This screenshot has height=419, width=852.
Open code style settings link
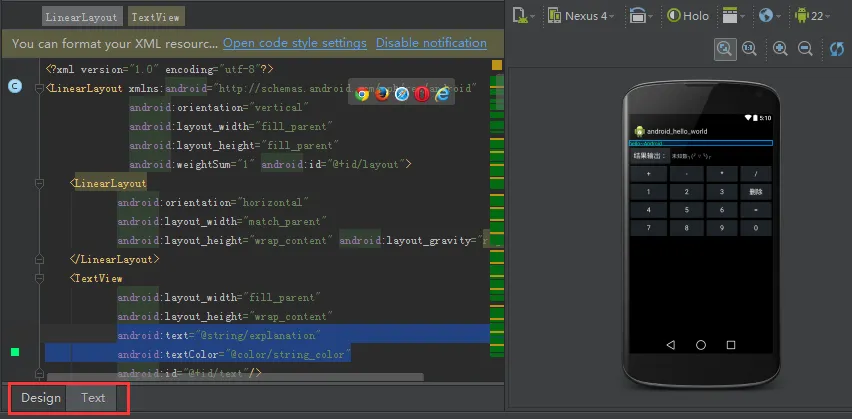tap(295, 43)
